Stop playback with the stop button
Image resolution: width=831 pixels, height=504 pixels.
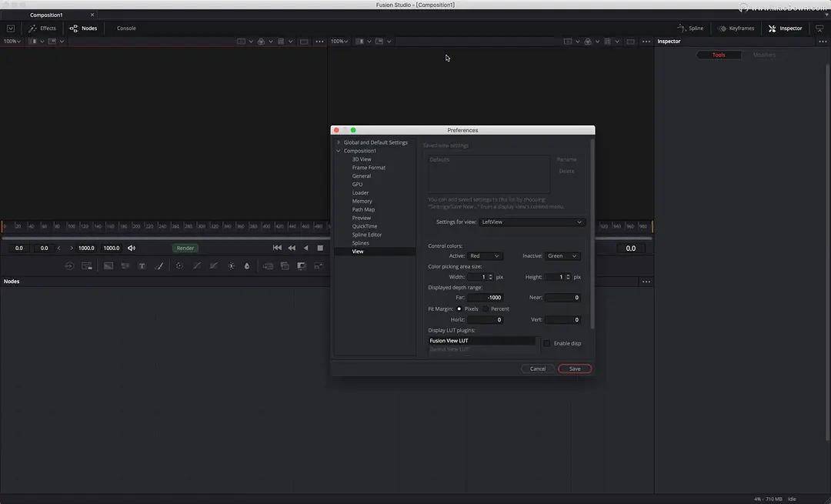pyautogui.click(x=320, y=249)
